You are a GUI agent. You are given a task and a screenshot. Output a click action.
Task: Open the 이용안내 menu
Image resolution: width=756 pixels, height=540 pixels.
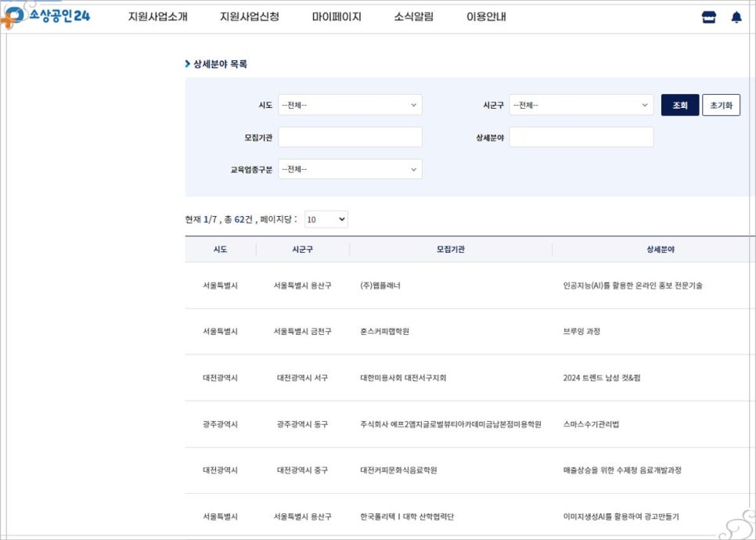[x=486, y=17]
